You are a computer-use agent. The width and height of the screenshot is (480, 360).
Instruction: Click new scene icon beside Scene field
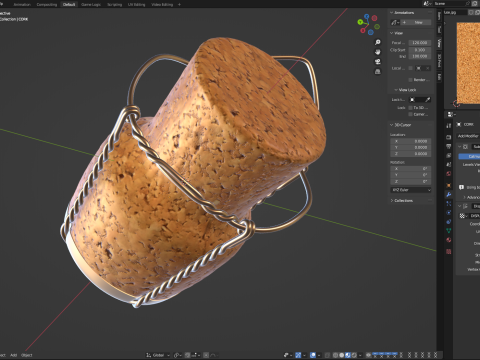(x=474, y=3)
